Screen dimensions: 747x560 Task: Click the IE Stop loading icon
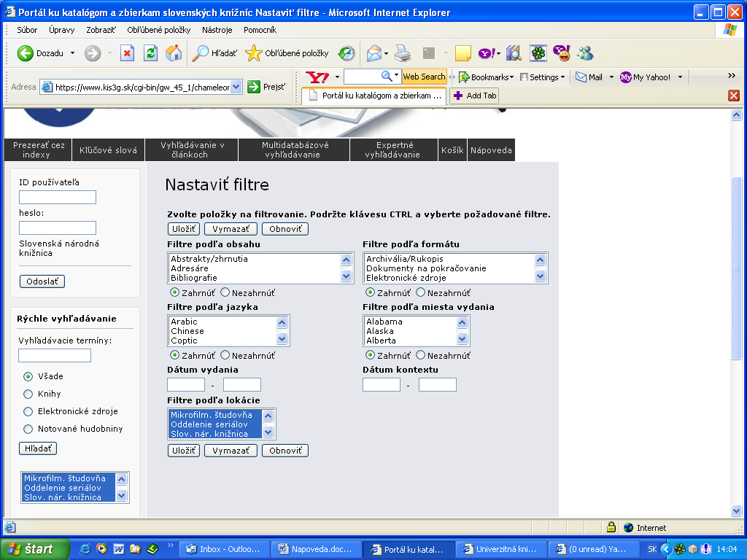click(x=128, y=53)
